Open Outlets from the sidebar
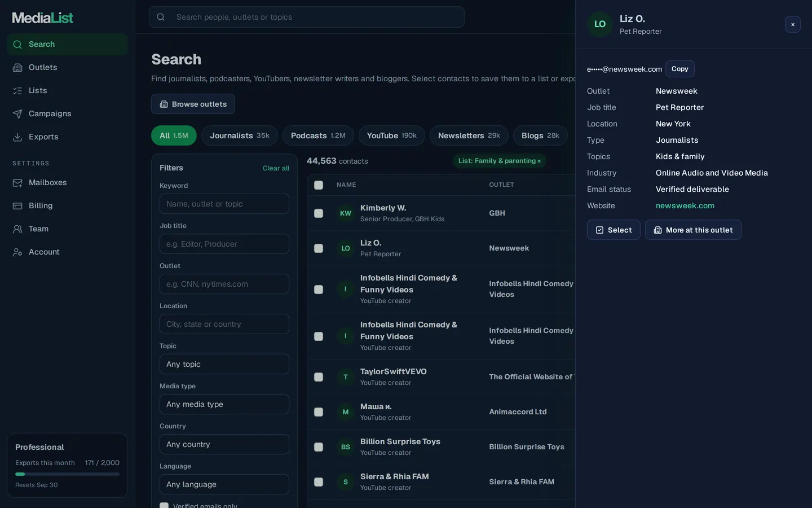 [67, 67]
